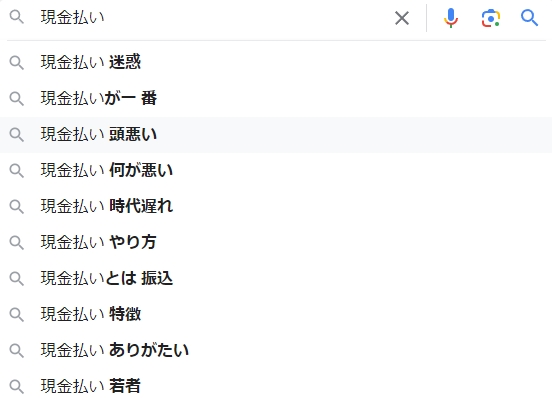Select suggestion 現金払い 若者
This screenshot has height=400, width=552.
(276, 386)
